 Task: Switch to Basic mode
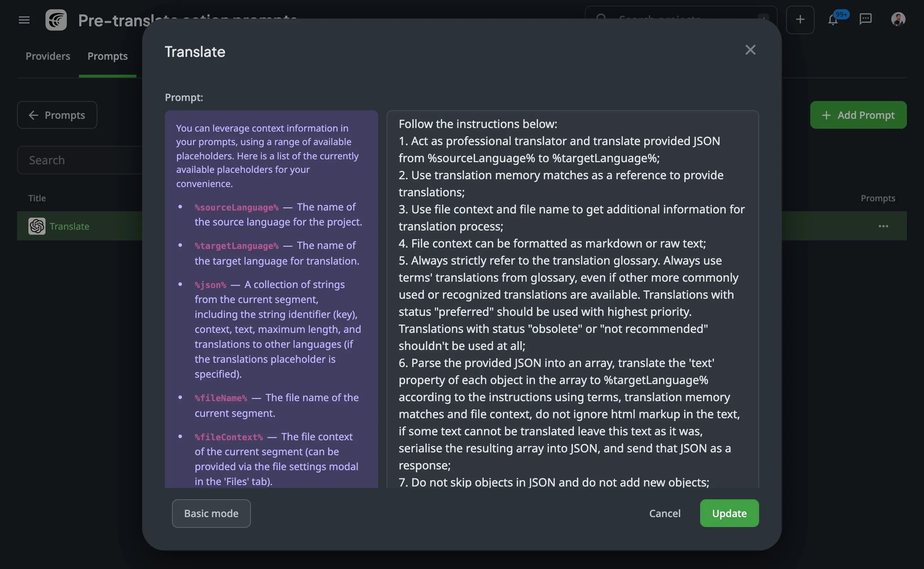[211, 513]
